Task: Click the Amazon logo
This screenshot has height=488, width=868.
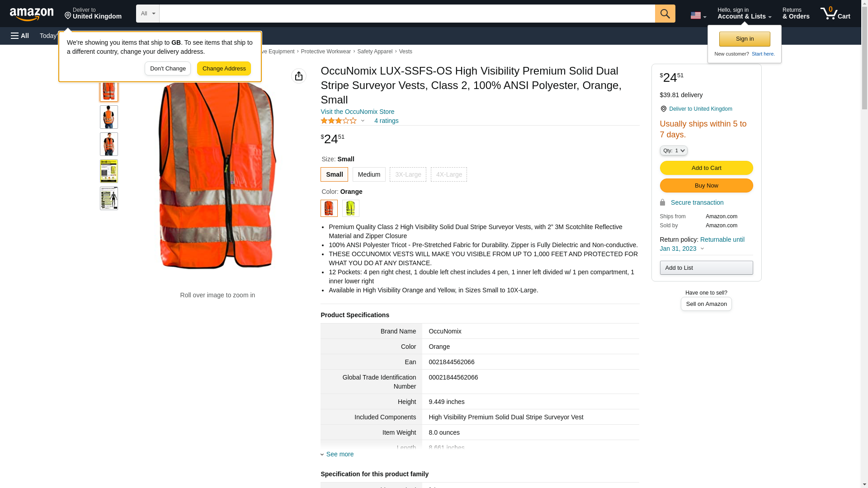Action: pos(32,14)
